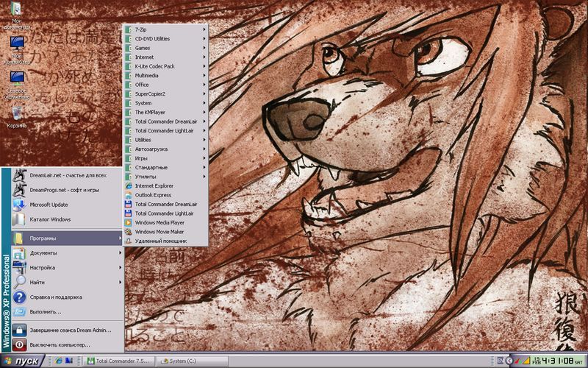Launch Internet Explorer from quick launch bar
588x368 pixels.
click(60, 361)
